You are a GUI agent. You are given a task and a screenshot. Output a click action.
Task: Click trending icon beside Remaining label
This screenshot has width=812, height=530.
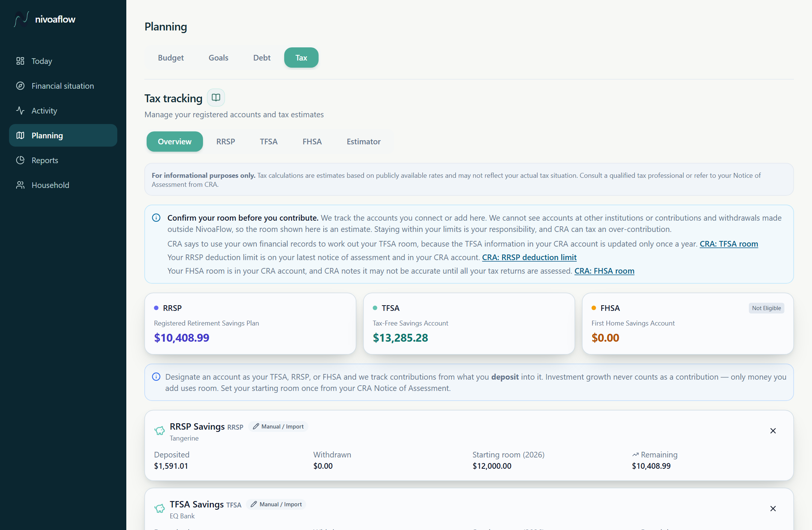tap(635, 455)
